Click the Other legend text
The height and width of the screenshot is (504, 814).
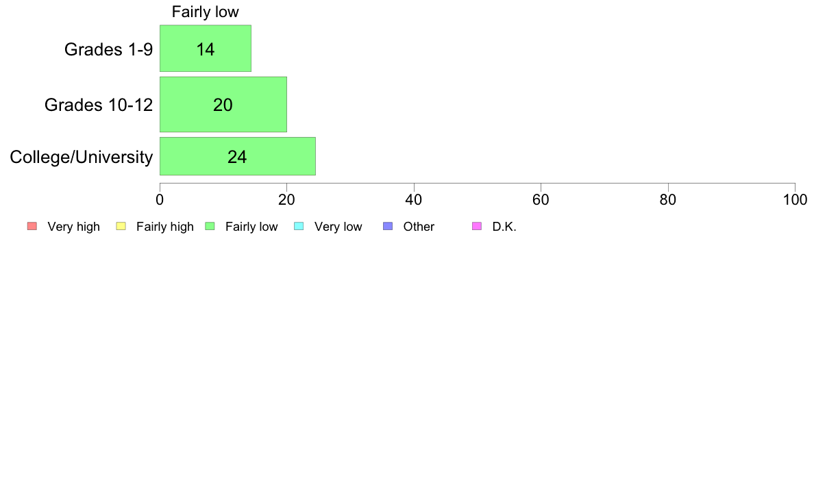[x=419, y=227]
